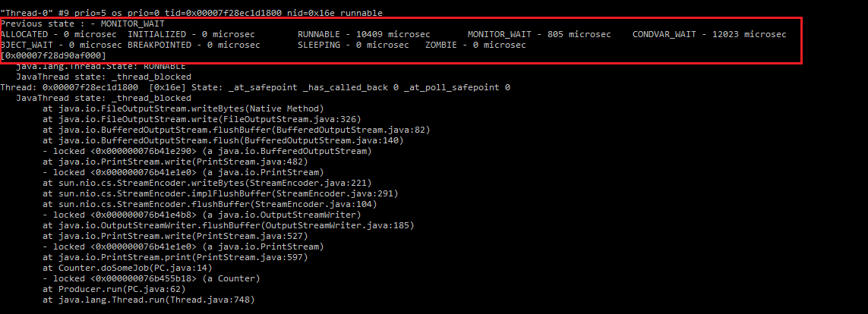Click the address [0x00007f28d90af000]
Image resolution: width=868 pixels, height=314 pixels.
[x=54, y=56]
